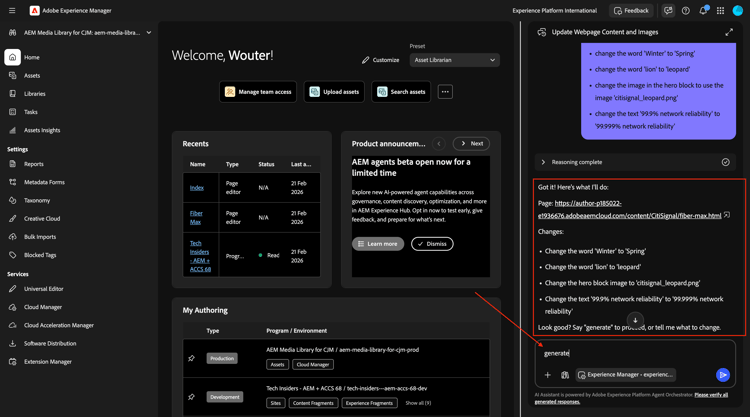Click Show all (9) in Development row
This screenshot has width=750, height=417.
pos(418,403)
